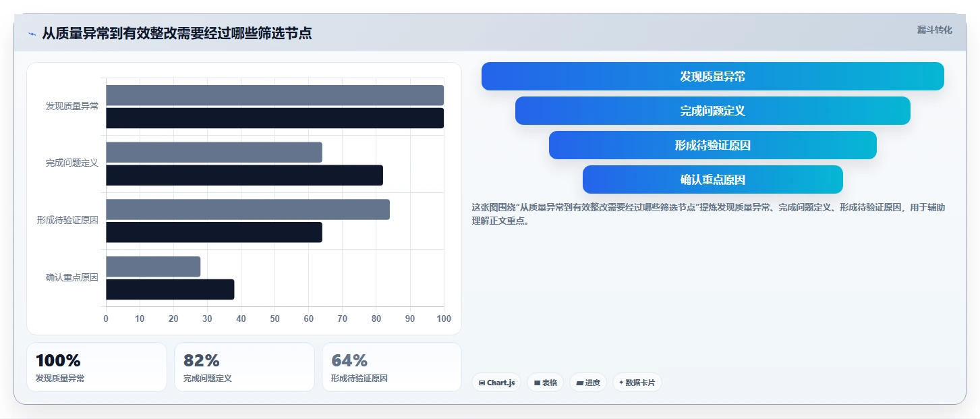Click the 完成问题定义 y-axis label

pos(72,163)
